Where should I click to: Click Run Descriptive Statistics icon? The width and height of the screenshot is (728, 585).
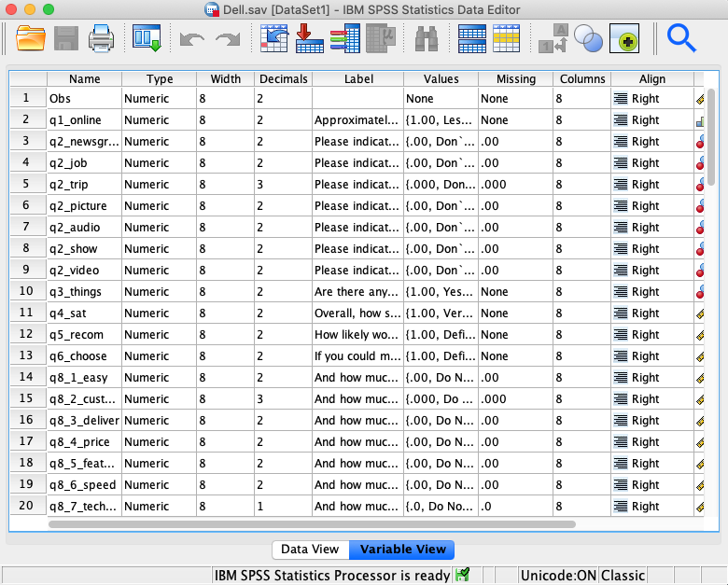coord(381,38)
